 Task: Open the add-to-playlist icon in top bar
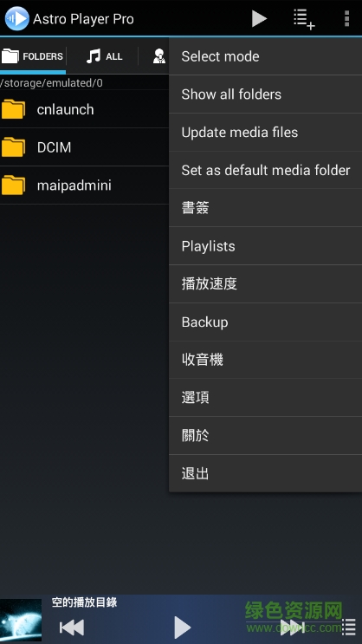click(304, 19)
